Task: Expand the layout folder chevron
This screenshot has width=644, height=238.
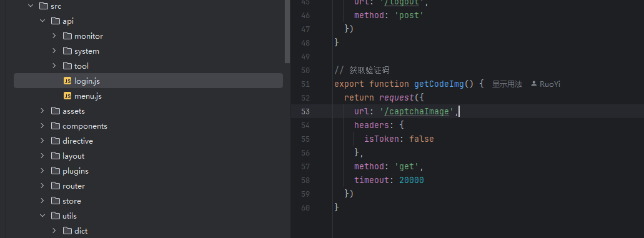Action: pyautogui.click(x=42, y=156)
